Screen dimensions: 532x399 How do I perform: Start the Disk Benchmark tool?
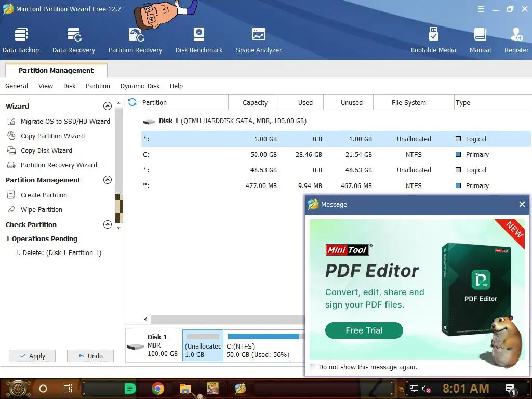click(x=199, y=41)
